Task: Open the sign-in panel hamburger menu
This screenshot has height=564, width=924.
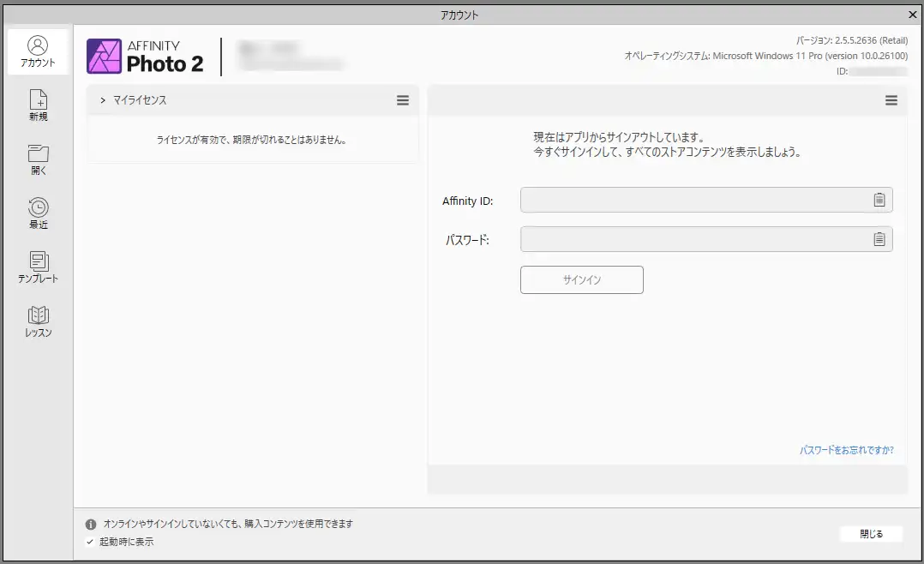Action: 891,100
